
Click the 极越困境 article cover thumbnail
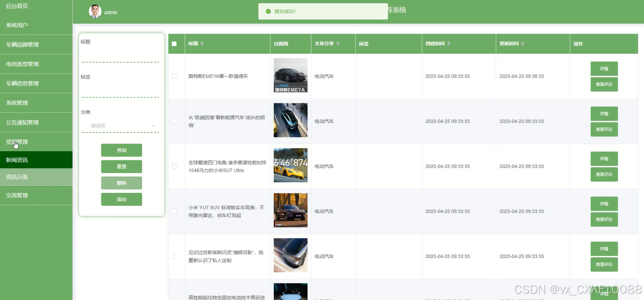click(290, 120)
